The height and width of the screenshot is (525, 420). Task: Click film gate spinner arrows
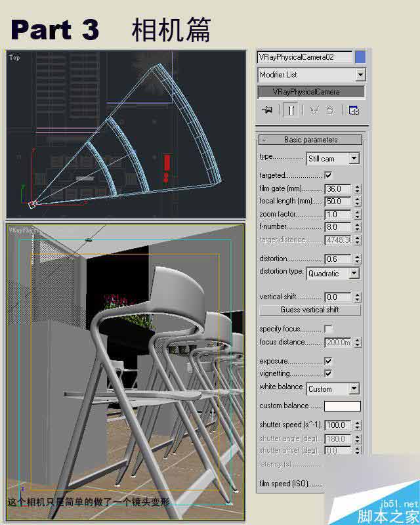[358, 189]
